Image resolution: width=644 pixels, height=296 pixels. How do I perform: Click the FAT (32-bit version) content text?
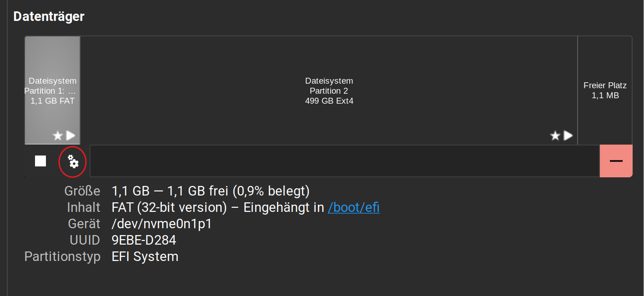coord(169,207)
